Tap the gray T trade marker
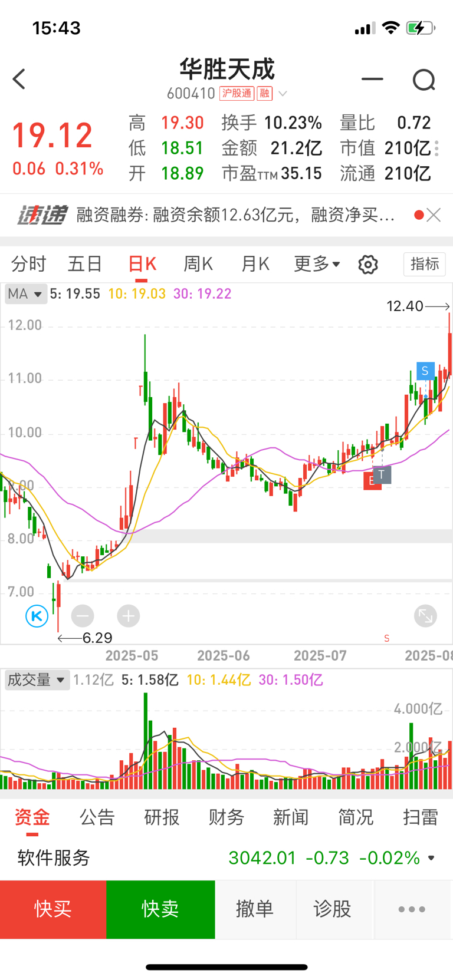 click(x=382, y=474)
